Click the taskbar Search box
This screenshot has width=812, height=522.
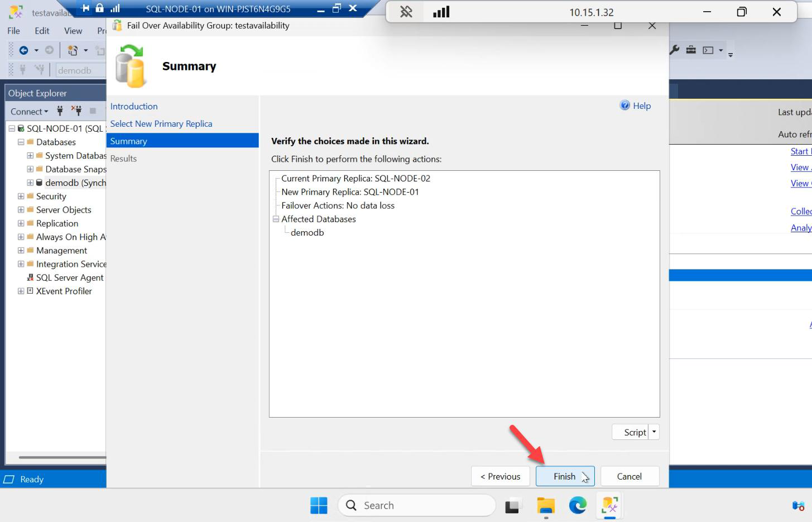[x=416, y=505]
